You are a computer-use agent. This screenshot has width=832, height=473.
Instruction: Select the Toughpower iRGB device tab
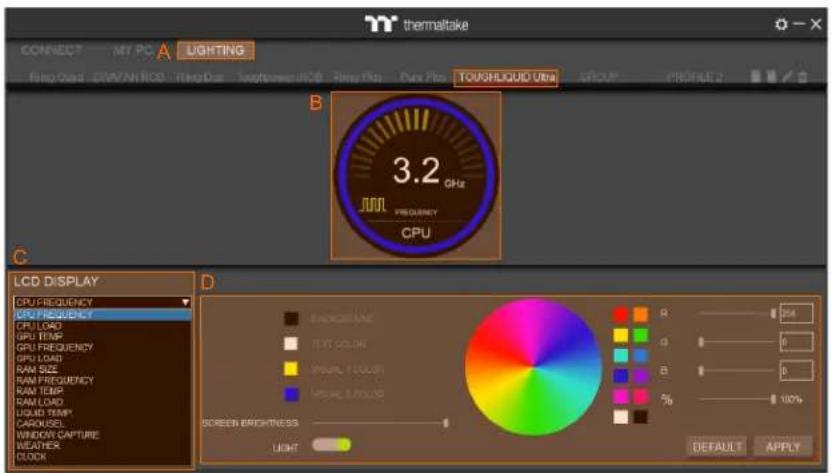click(280, 78)
